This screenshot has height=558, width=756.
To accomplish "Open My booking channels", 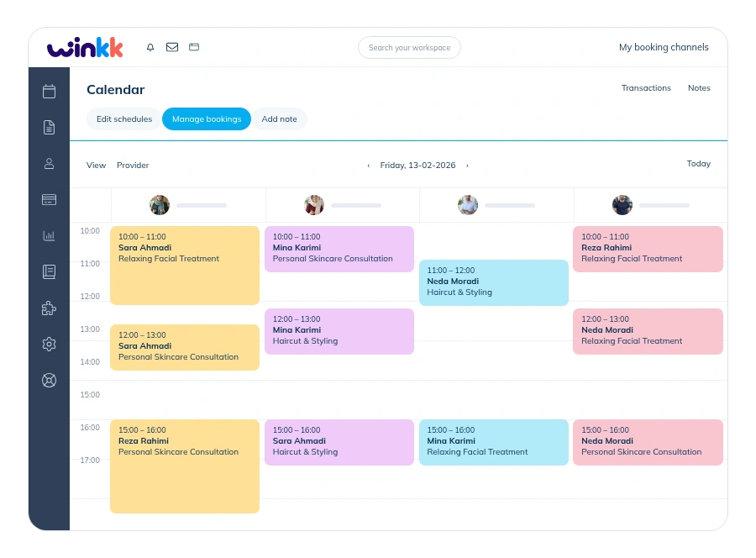I will coord(664,47).
